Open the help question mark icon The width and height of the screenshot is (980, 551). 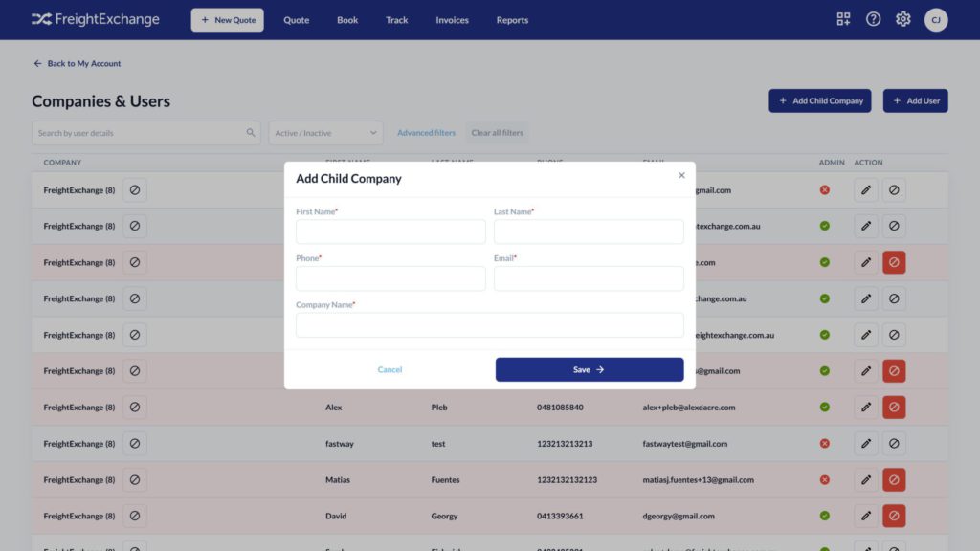click(873, 19)
